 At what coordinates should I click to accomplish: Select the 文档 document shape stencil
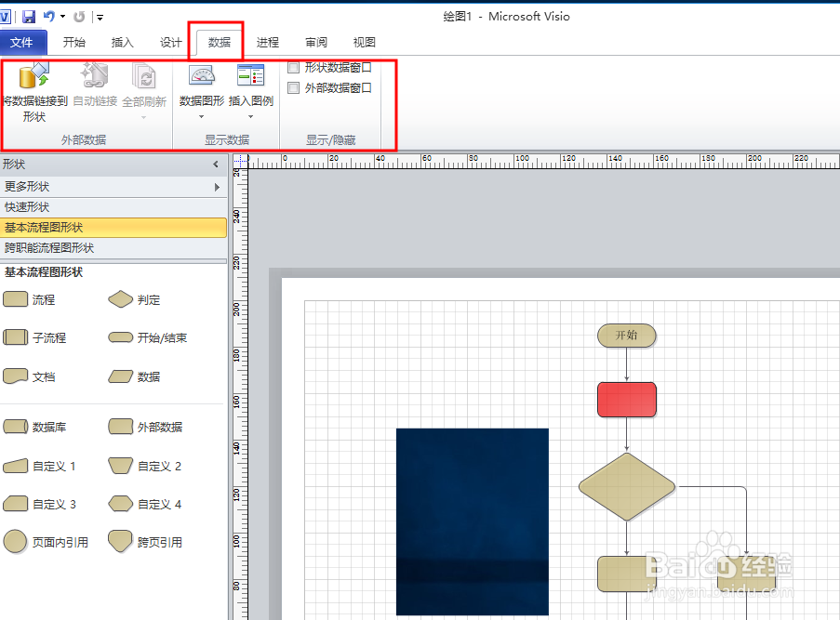click(16, 376)
